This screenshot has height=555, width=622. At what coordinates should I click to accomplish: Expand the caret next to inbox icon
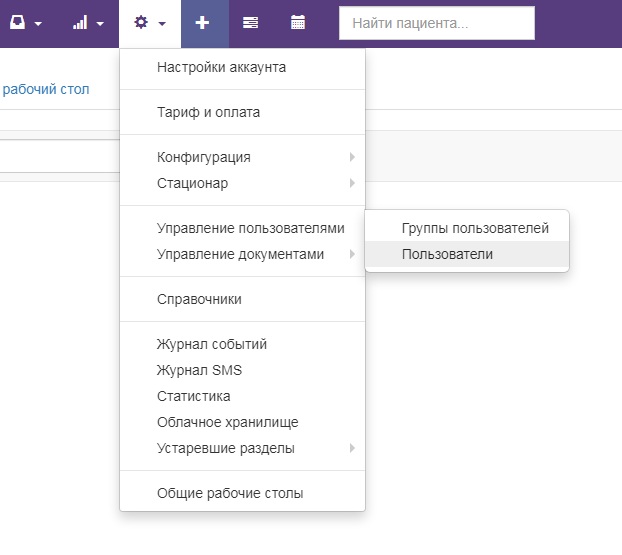coord(38,24)
